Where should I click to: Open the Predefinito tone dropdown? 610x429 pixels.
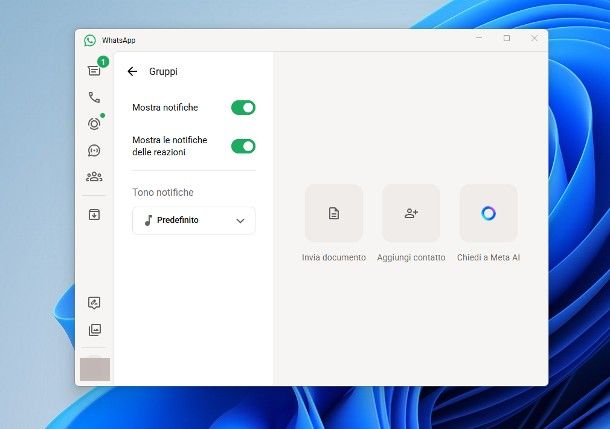pos(194,221)
